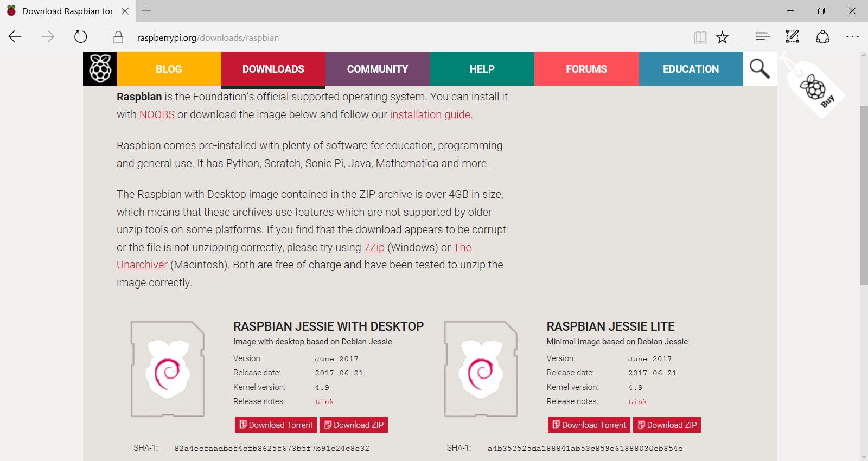Click release date 2017-06-21 for Jessie Lite

[652, 373]
